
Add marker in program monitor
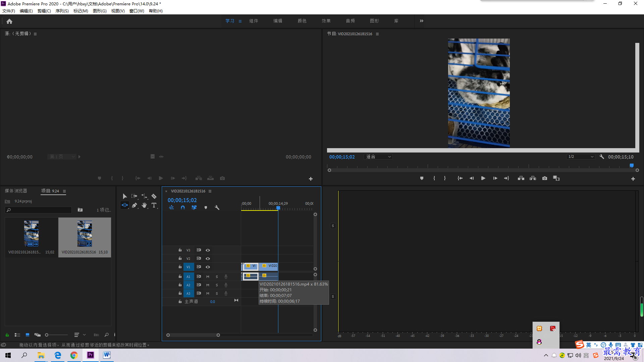(422, 178)
